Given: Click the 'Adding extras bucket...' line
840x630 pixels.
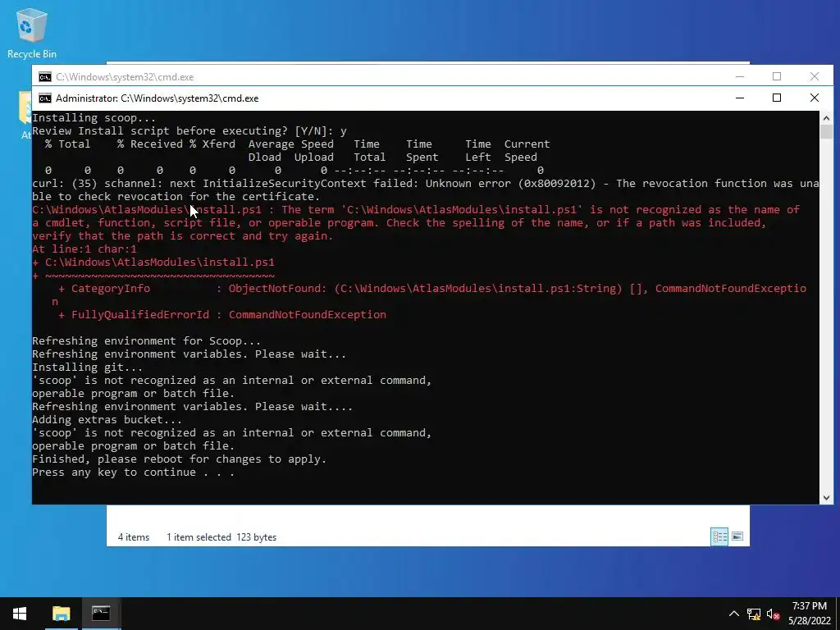Looking at the screenshot, I should pos(107,419).
